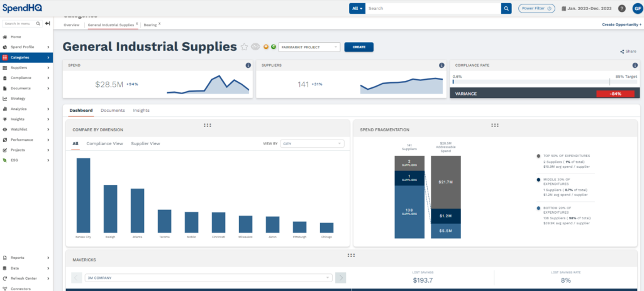Open the View By City dropdown
The image size is (644, 291).
[312, 144]
